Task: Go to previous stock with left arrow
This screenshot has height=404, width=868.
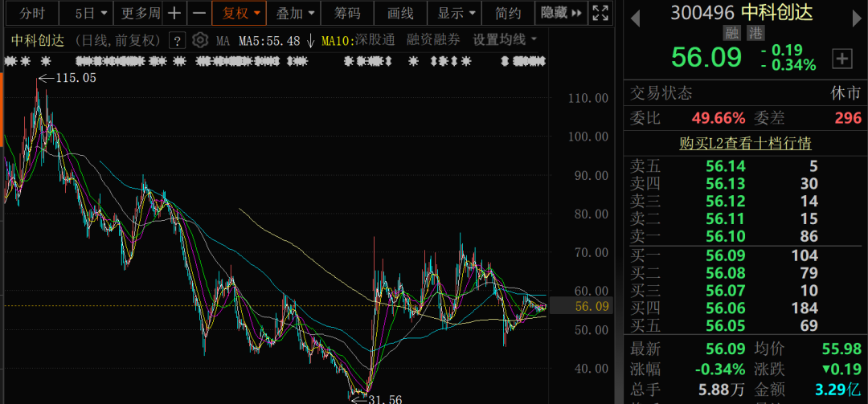Action: (x=635, y=15)
